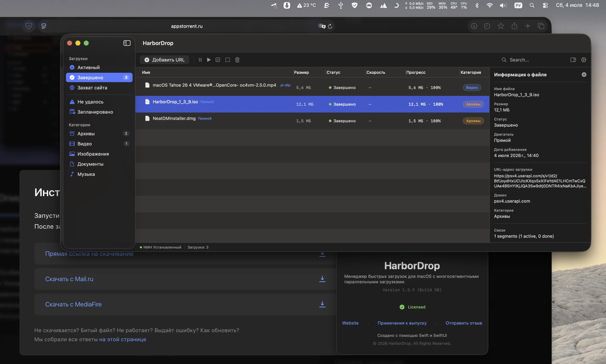Resume downloads with the play icon
Viewport: 606px width, 364px height.
coord(209,60)
